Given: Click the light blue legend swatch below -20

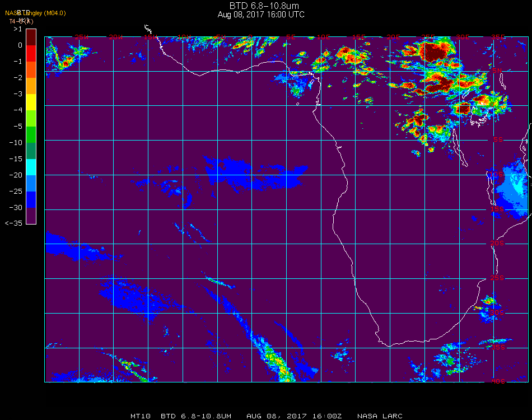Looking at the screenshot, I should click(31, 184).
